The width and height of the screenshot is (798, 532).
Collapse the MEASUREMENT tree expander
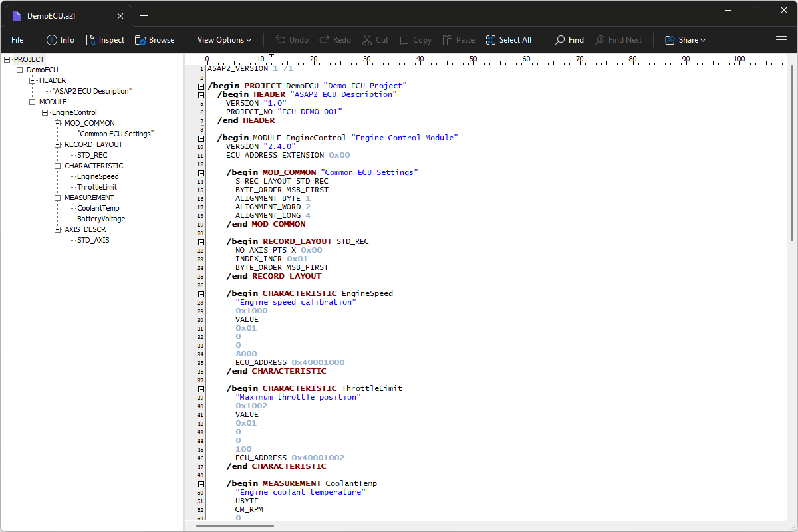coord(57,198)
